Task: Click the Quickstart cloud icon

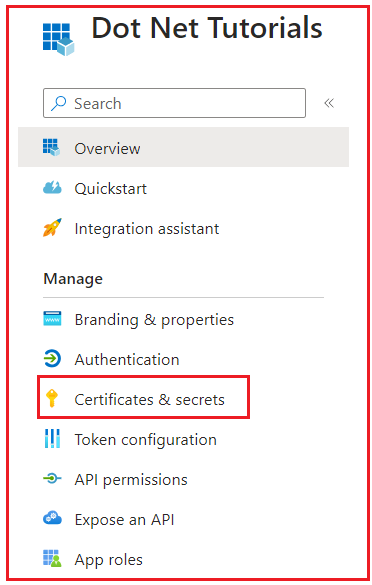Action: coord(52,188)
